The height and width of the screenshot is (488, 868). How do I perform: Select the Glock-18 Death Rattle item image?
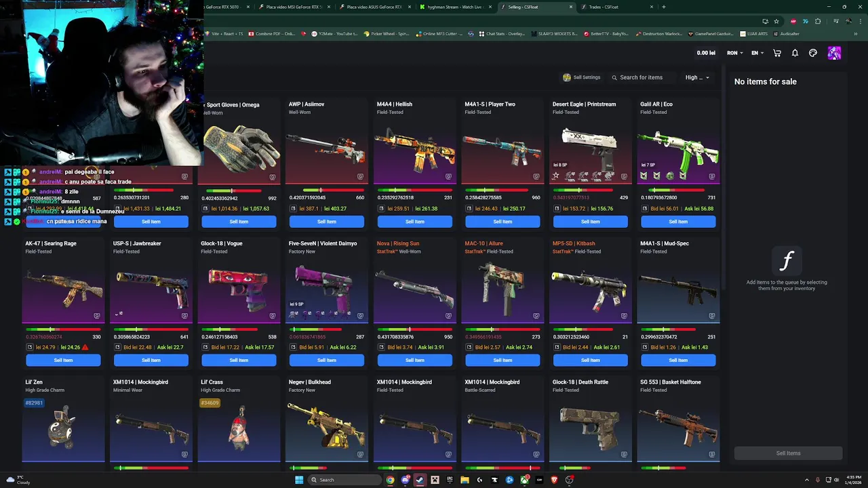590,427
